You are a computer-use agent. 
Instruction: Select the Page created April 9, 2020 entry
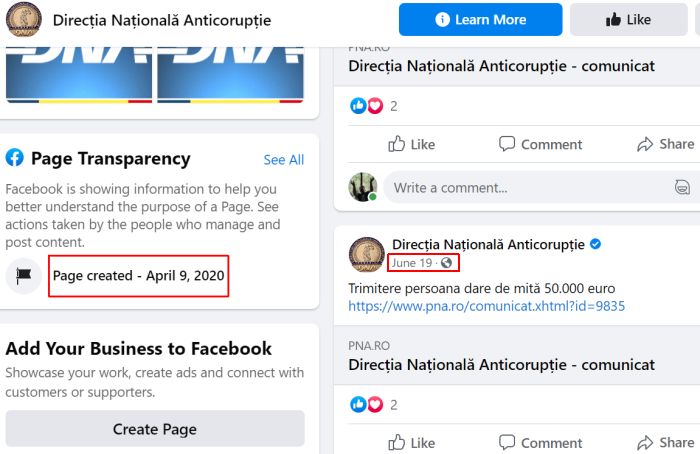tap(138, 276)
